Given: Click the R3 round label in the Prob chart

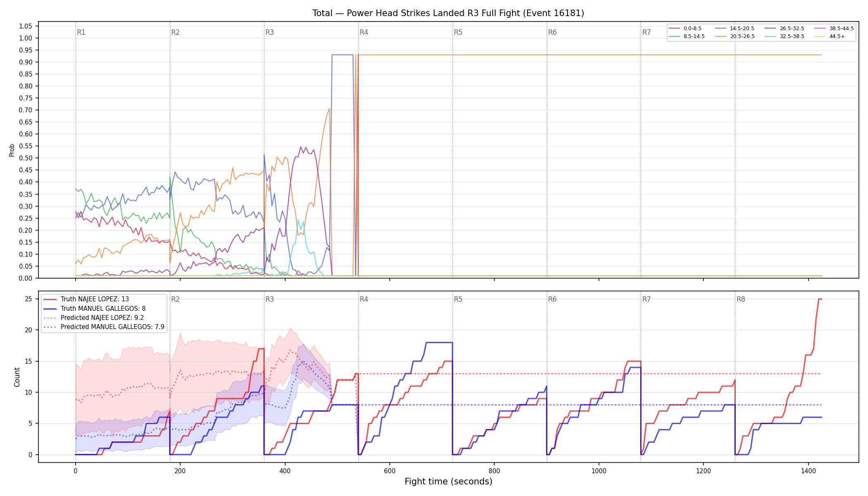Looking at the screenshot, I should pyautogui.click(x=269, y=32).
